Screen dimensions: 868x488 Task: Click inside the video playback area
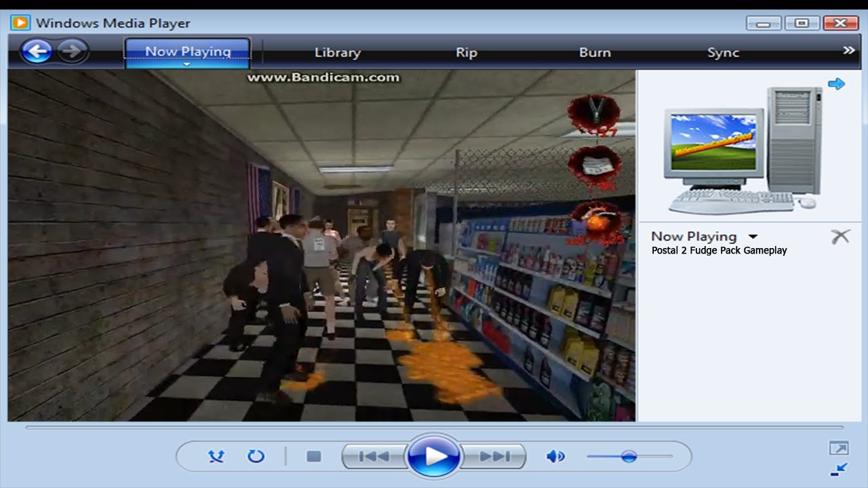[x=322, y=245]
